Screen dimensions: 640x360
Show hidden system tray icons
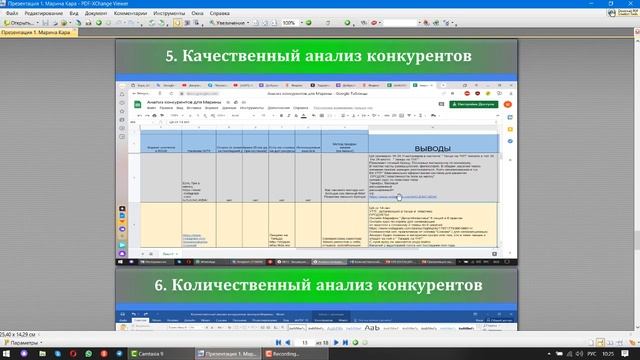click(x=549, y=353)
